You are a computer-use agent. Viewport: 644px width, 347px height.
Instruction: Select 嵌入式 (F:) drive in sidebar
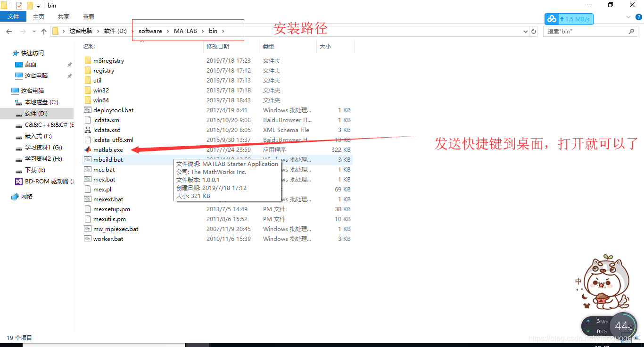tap(38, 136)
